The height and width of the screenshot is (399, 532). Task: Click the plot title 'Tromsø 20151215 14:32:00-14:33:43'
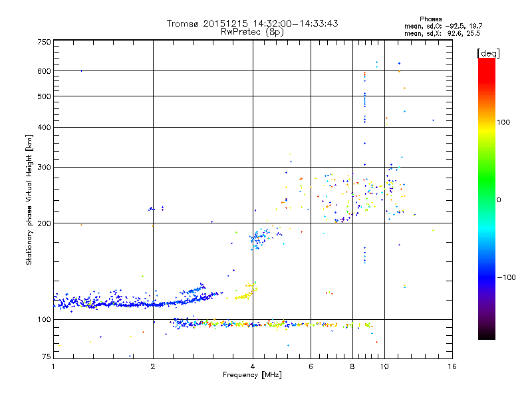click(252, 23)
